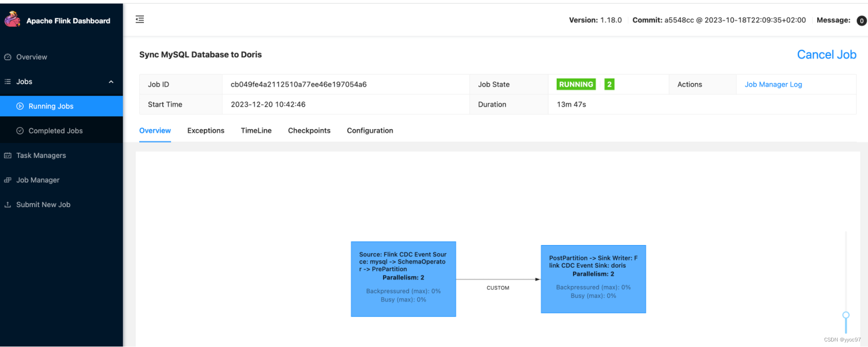This screenshot has height=347, width=868.
Task: Click the Duration value 13m 47s
Action: pyautogui.click(x=571, y=104)
